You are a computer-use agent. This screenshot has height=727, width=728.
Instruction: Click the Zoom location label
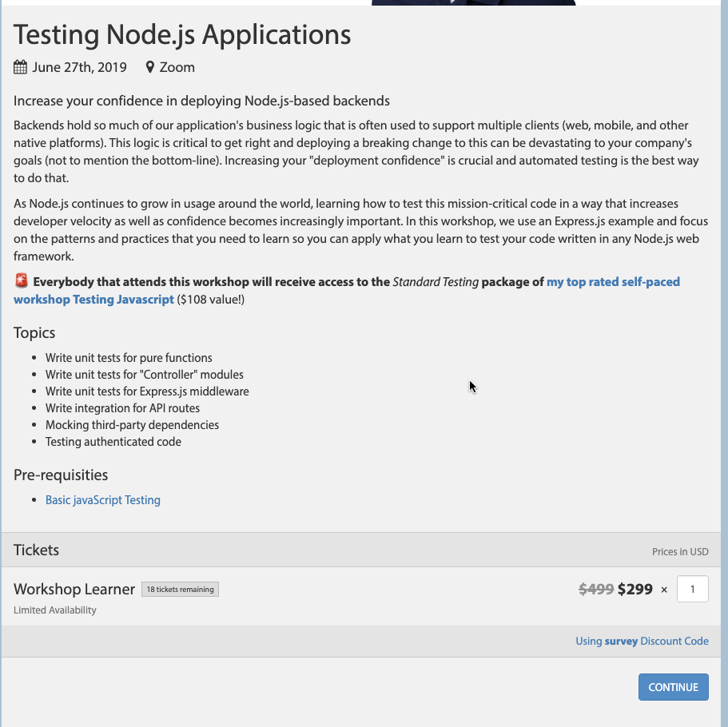177,67
